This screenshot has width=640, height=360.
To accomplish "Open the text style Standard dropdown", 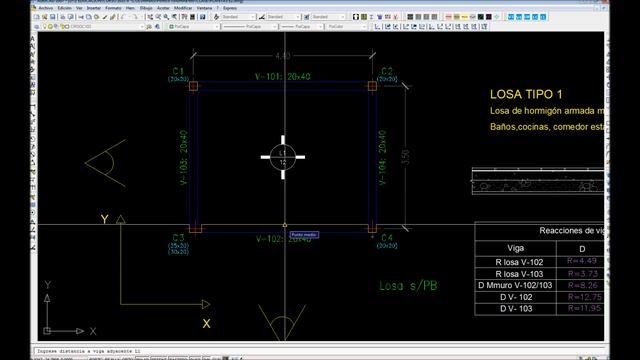I will tap(239, 17).
